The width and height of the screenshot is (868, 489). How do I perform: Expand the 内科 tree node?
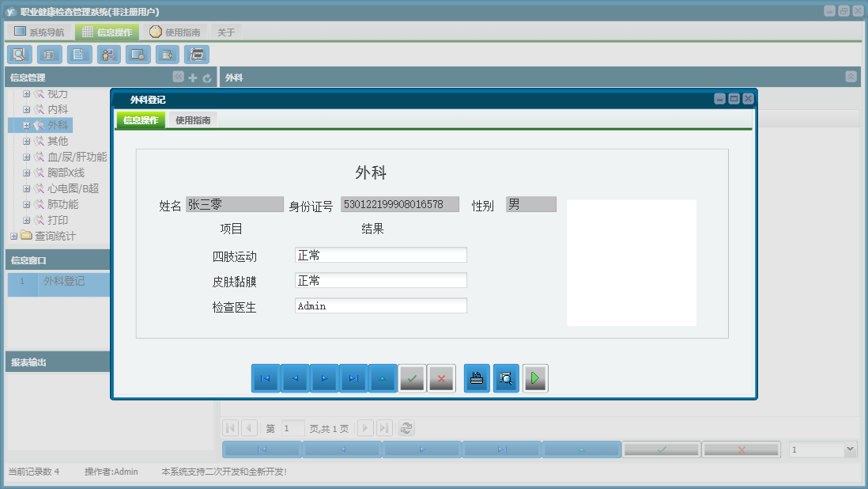[26, 108]
